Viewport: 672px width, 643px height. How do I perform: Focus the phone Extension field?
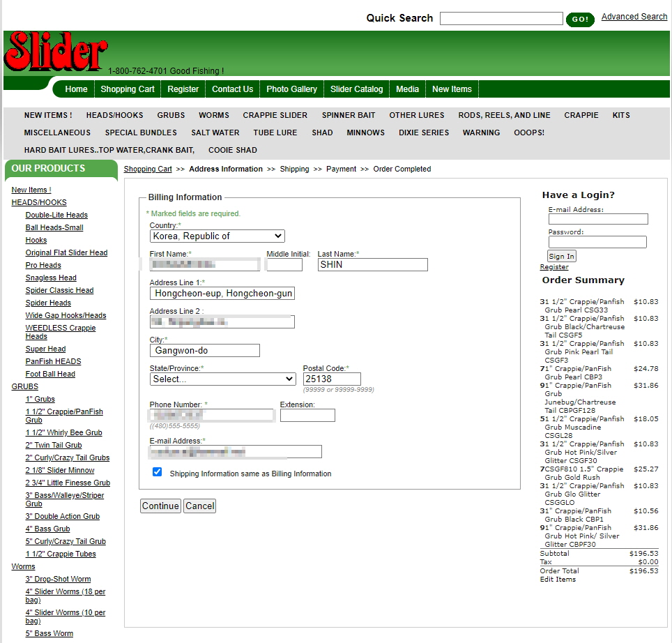tap(307, 415)
